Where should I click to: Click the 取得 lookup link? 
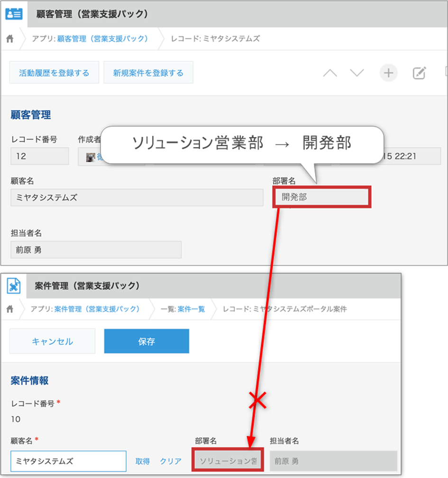[x=143, y=461]
